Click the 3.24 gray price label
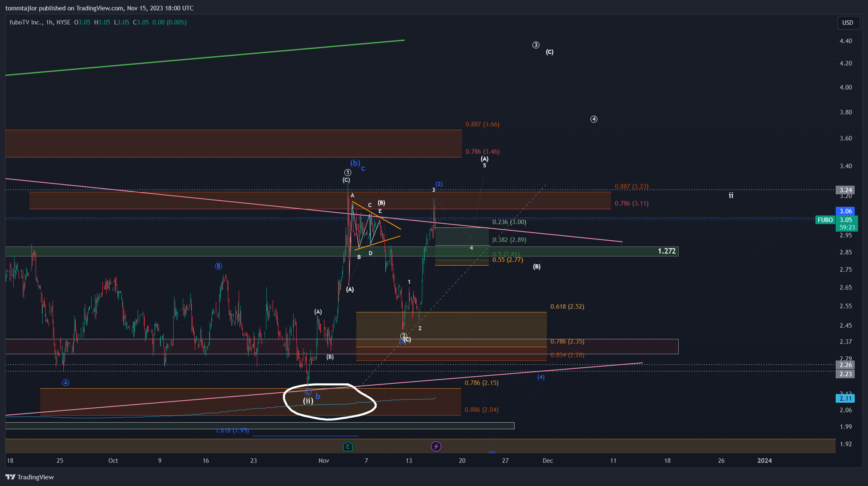Image resolution: width=868 pixels, height=486 pixels. (x=846, y=190)
